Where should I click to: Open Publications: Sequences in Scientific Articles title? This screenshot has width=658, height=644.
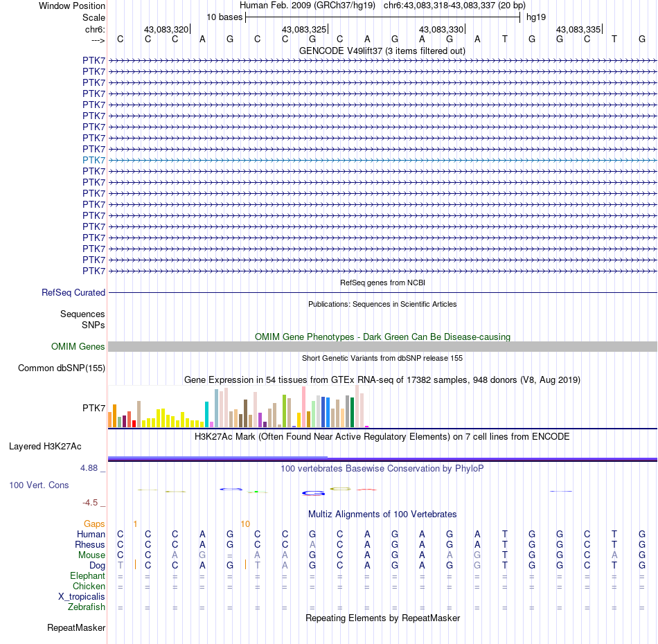coord(382,304)
